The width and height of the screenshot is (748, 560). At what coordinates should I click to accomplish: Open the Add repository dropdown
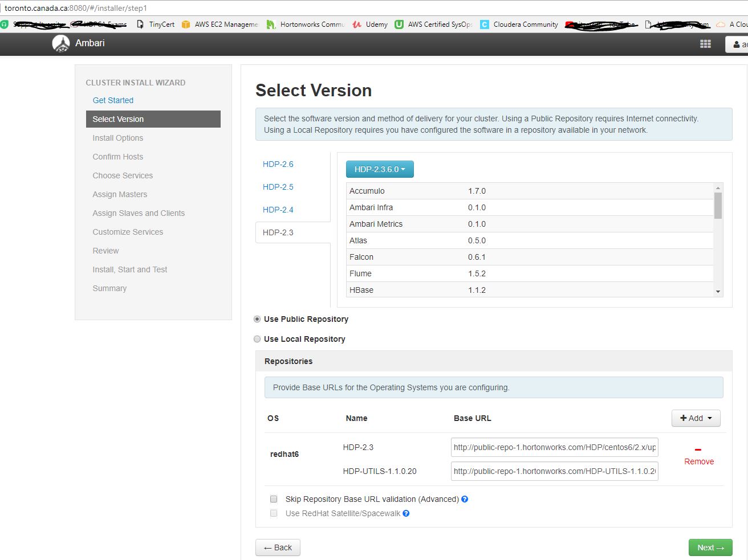[x=696, y=418]
